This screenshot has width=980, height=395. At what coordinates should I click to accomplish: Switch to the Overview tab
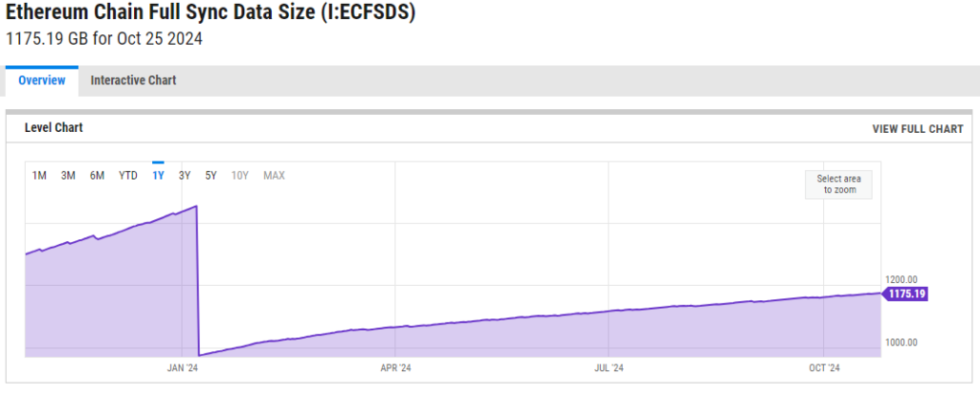tap(42, 80)
